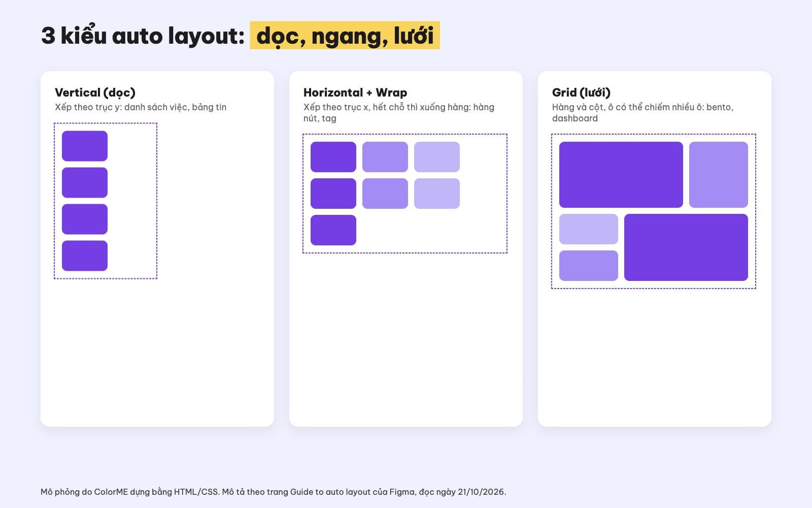Select the bottommost purple block in the Vertical stack
The height and width of the screenshot is (508, 812).
coord(85,256)
